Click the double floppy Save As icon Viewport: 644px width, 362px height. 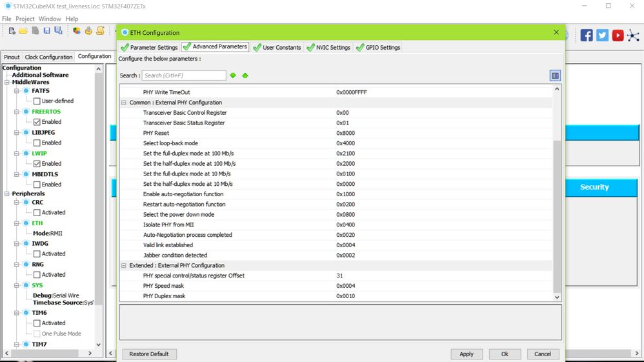point(58,31)
